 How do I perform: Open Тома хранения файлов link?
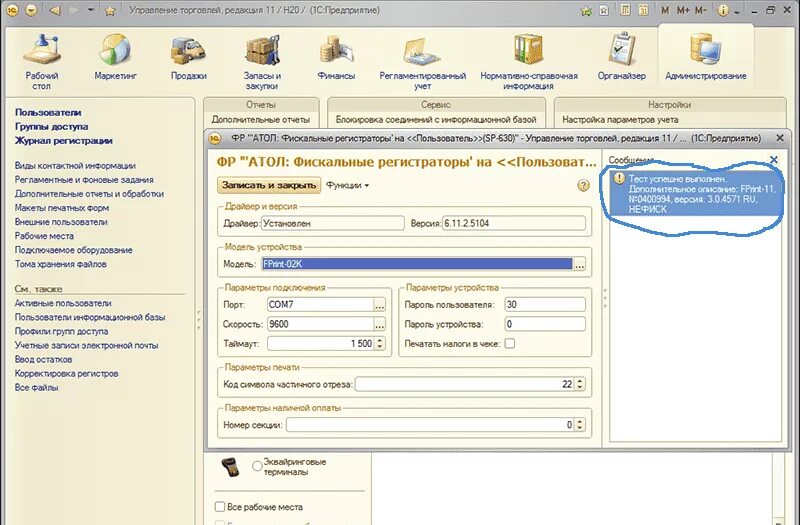[61, 264]
